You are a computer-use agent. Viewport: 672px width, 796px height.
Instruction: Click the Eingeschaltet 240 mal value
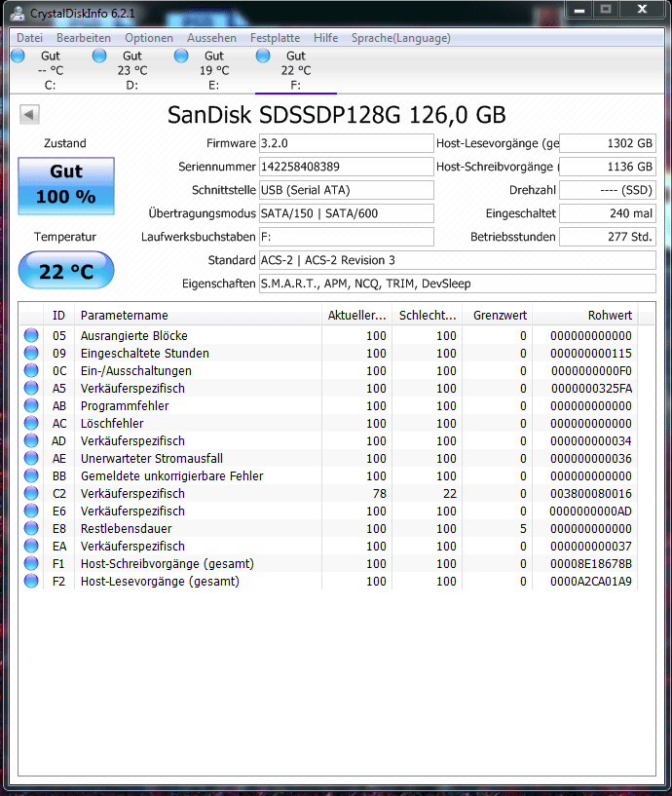click(608, 213)
